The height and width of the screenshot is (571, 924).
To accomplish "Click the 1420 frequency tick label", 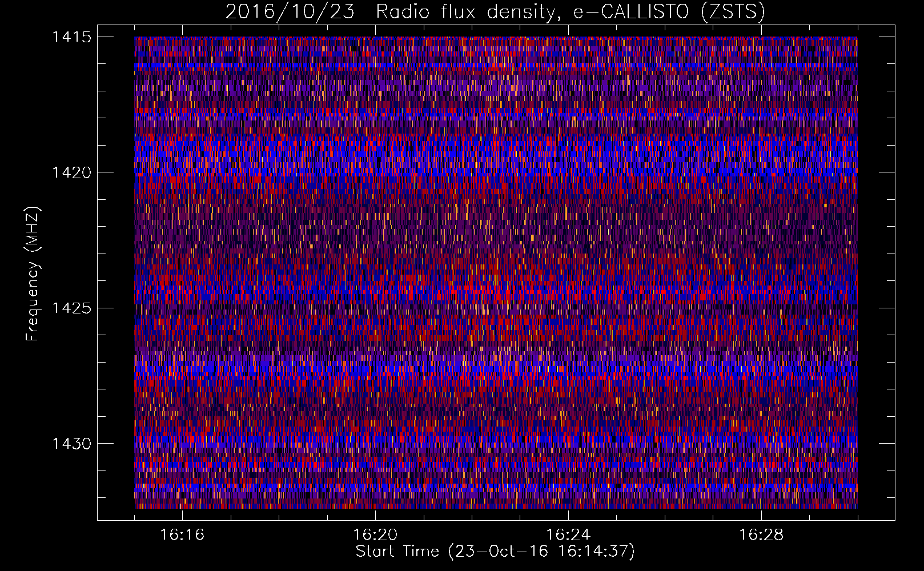I will tap(71, 172).
